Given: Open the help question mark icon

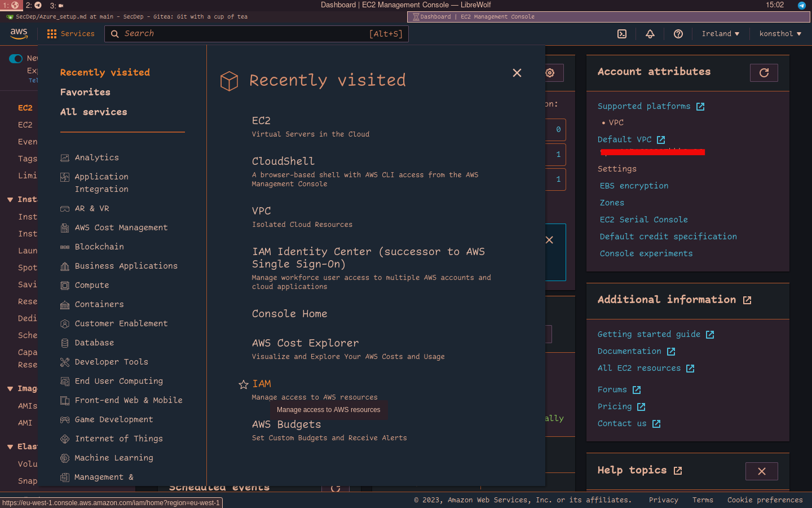Looking at the screenshot, I should [x=678, y=34].
